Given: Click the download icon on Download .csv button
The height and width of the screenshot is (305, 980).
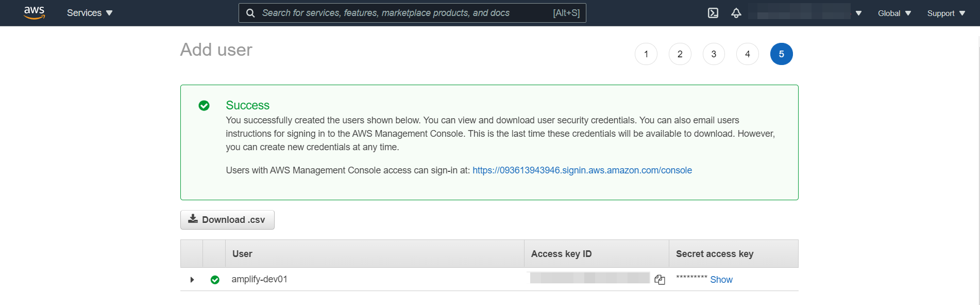Looking at the screenshot, I should click(193, 219).
